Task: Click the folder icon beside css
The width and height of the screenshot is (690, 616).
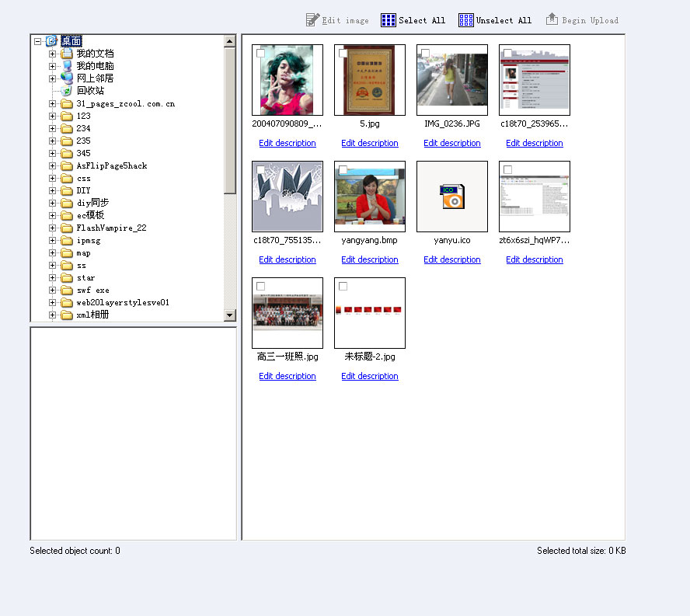Action: [x=67, y=178]
